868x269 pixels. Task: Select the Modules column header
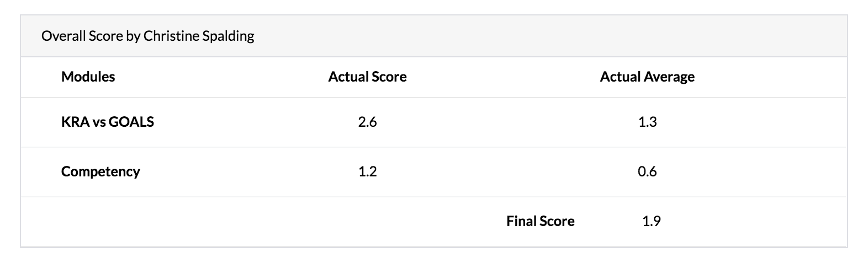click(x=88, y=77)
